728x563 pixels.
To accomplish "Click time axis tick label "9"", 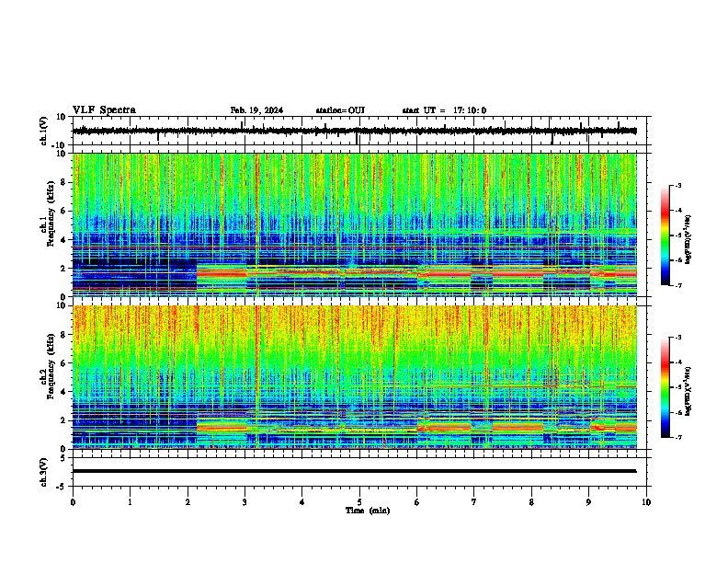I will point(588,502).
